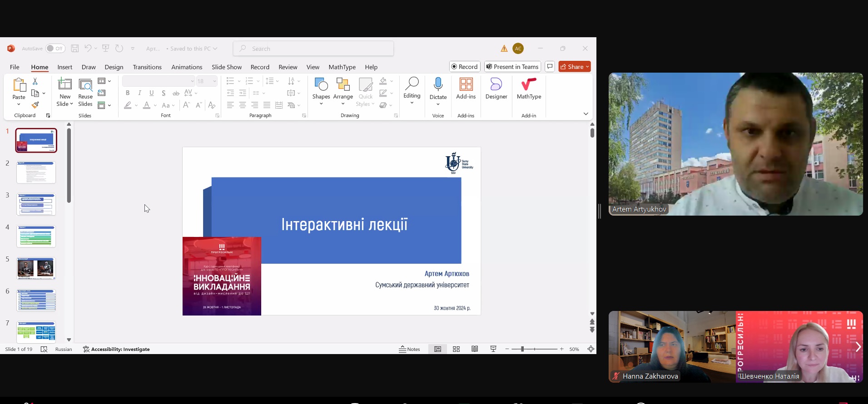This screenshot has width=868, height=404.
Task: Click the Record button
Action: pos(465,67)
